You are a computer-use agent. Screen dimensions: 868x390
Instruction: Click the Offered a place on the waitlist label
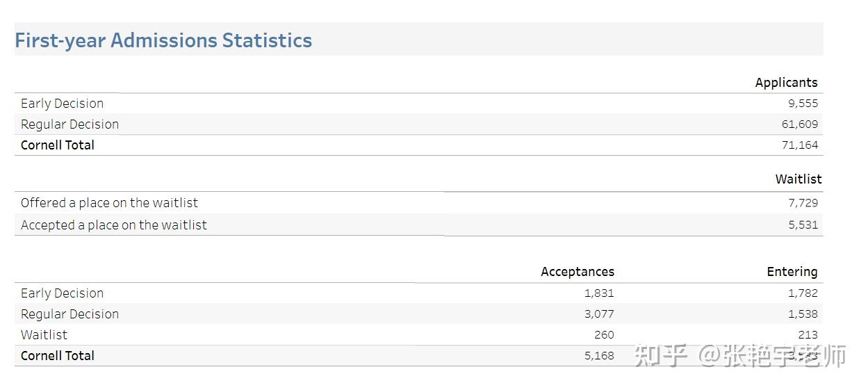click(x=109, y=202)
